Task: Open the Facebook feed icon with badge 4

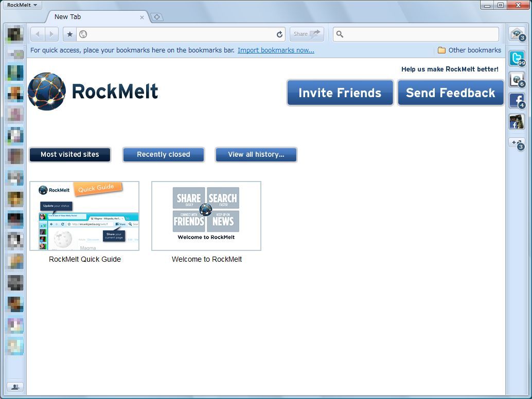Action: point(517,101)
